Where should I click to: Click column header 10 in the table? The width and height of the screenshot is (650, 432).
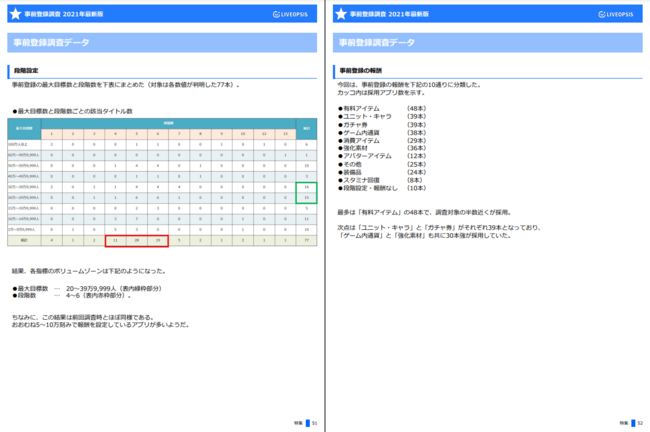pyautogui.click(x=243, y=133)
